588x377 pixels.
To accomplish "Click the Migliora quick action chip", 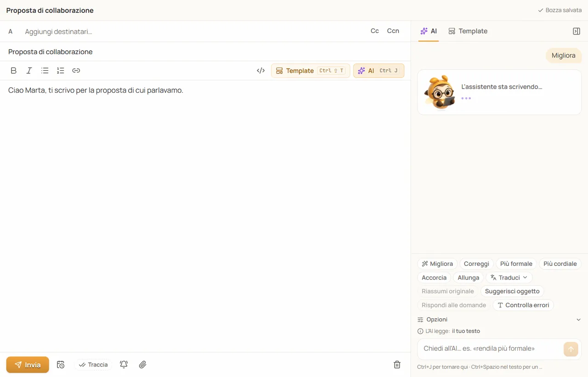I will (437, 264).
